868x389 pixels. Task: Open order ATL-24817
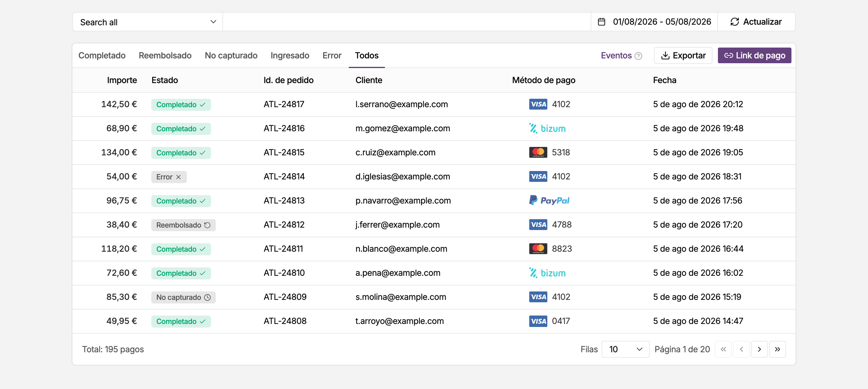pyautogui.click(x=284, y=104)
